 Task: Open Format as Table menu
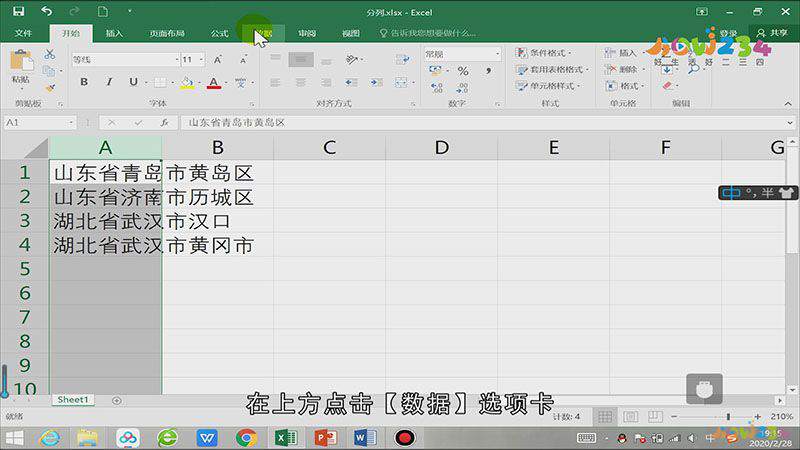(x=552, y=69)
